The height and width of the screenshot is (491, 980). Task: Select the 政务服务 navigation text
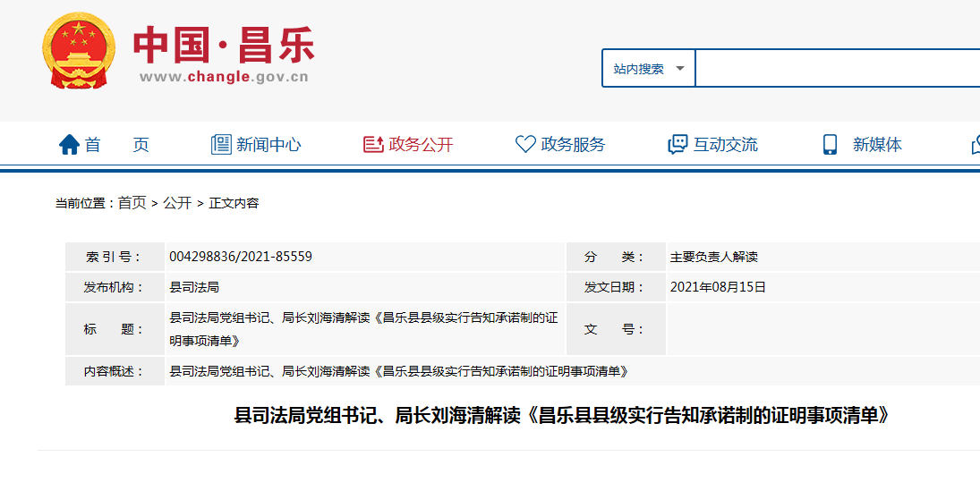[573, 145]
